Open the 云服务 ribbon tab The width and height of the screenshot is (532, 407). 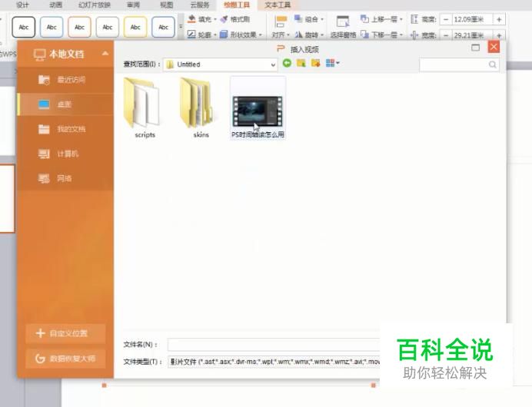(x=200, y=5)
